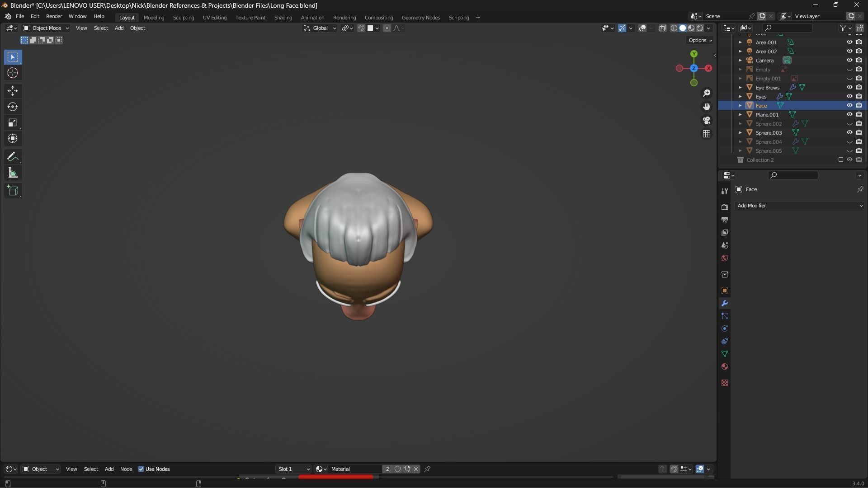Screen dimensions: 868x488
Task: Expand the Sphere.003 tree item
Action: point(740,132)
